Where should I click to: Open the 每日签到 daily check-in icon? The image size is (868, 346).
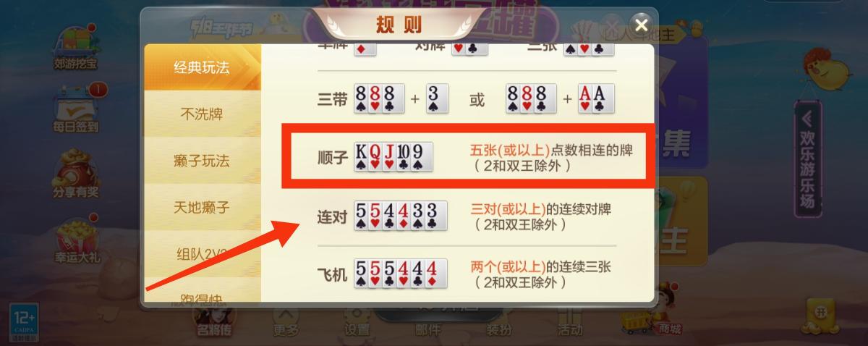[77, 110]
